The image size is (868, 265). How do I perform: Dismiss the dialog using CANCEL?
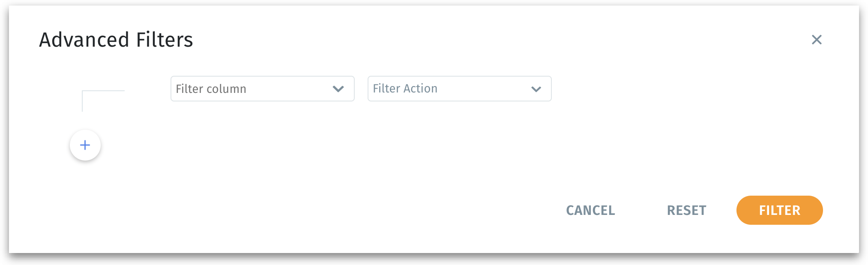click(590, 210)
